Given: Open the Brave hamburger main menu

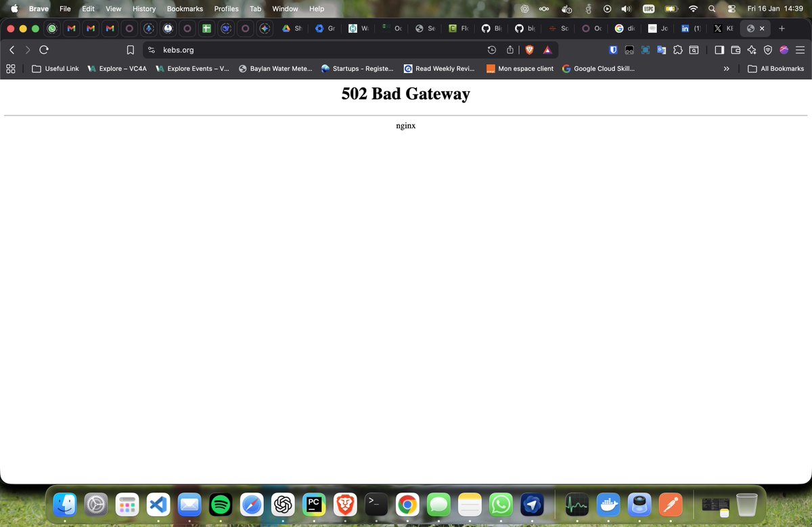Looking at the screenshot, I should click(x=800, y=49).
